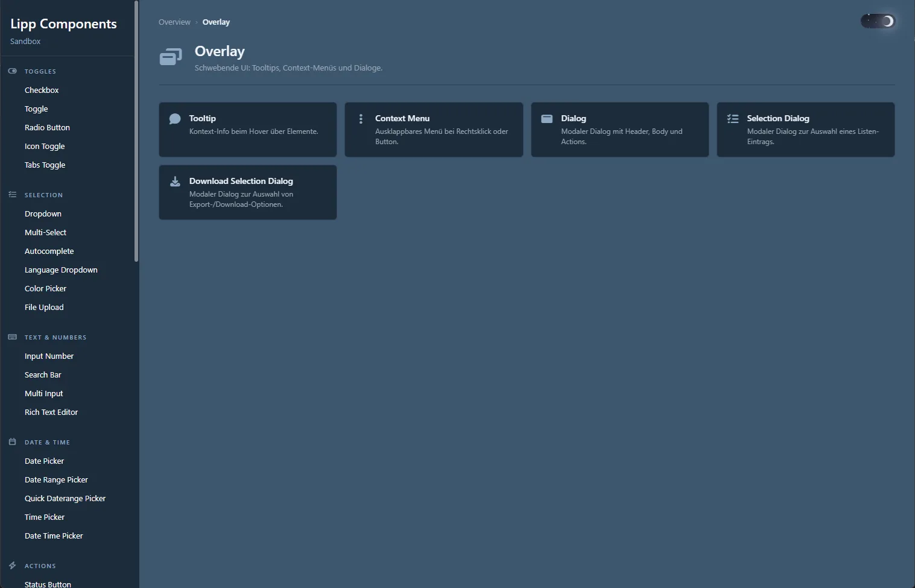Viewport: 915px width, 588px height.
Task: Click the Overlay page header icon
Action: [x=171, y=57]
